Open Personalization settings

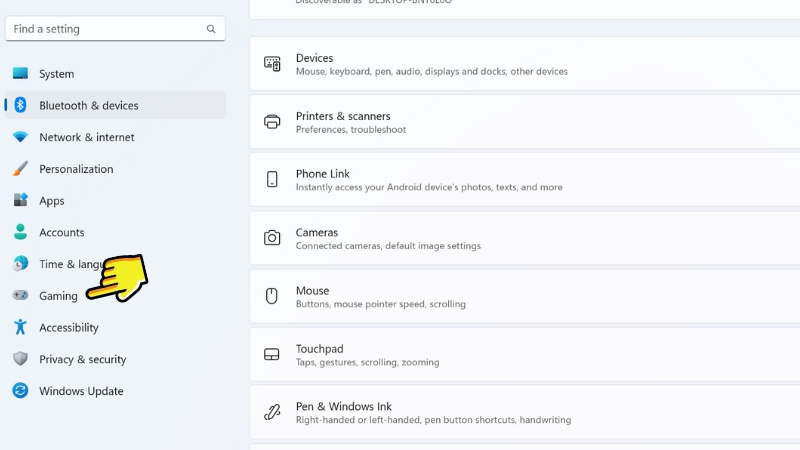pos(115,168)
